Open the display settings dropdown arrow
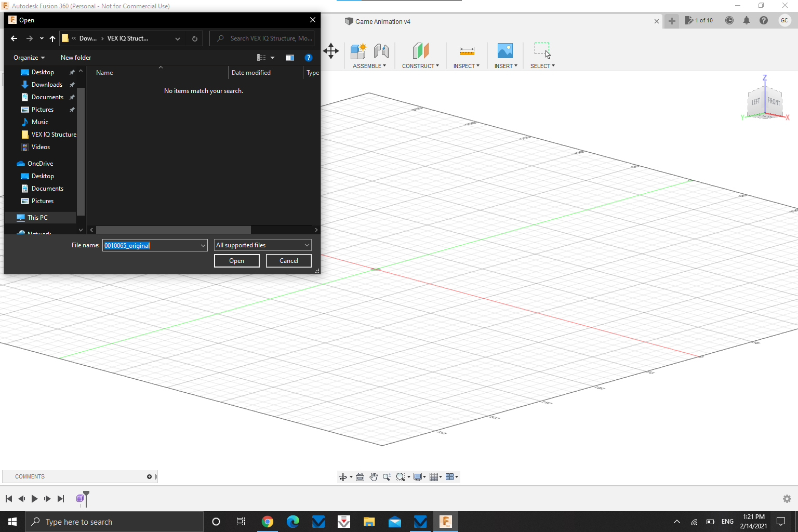This screenshot has height=532, width=798. [x=425, y=476]
